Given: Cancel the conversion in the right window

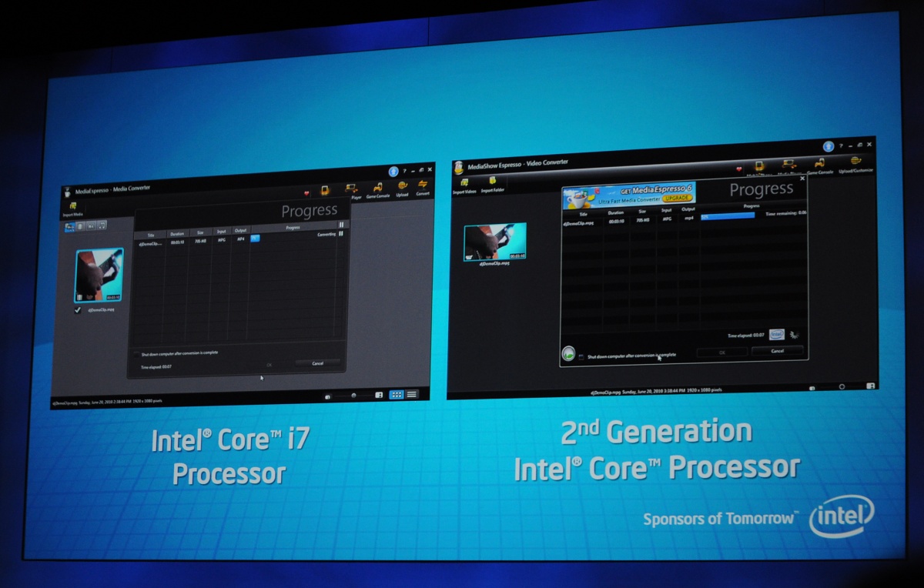Looking at the screenshot, I should coord(776,350).
